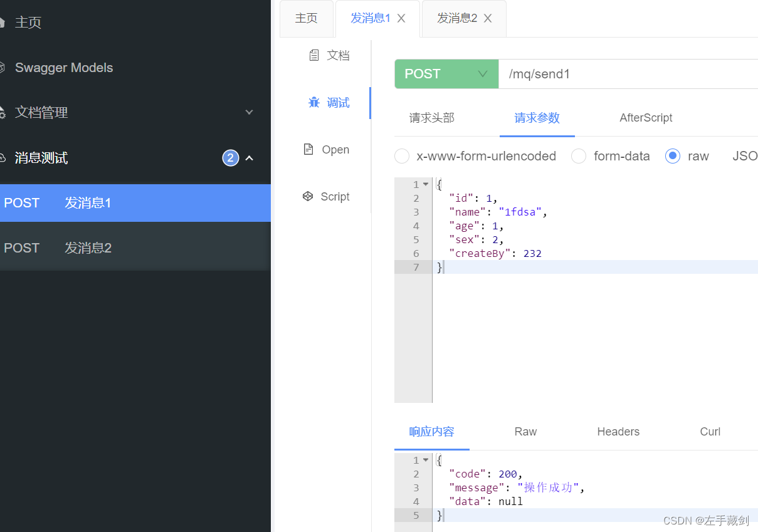Expand the 文档管理 menu chevron
The width and height of the screenshot is (758, 532).
click(249, 112)
